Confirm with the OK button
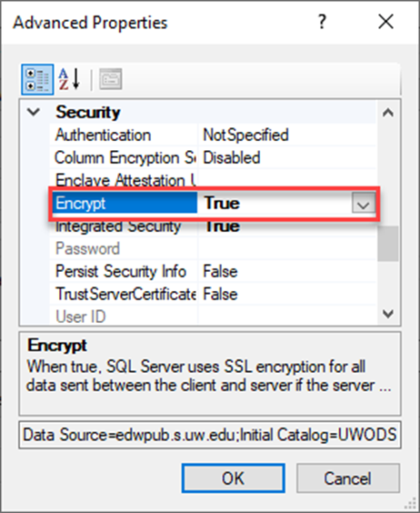The width and height of the screenshot is (420, 513). 234,478
